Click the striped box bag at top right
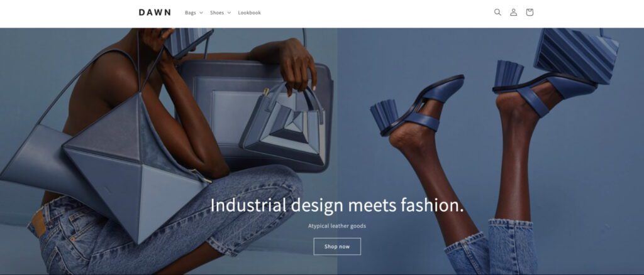The height and width of the screenshot is (275, 644). [576, 55]
